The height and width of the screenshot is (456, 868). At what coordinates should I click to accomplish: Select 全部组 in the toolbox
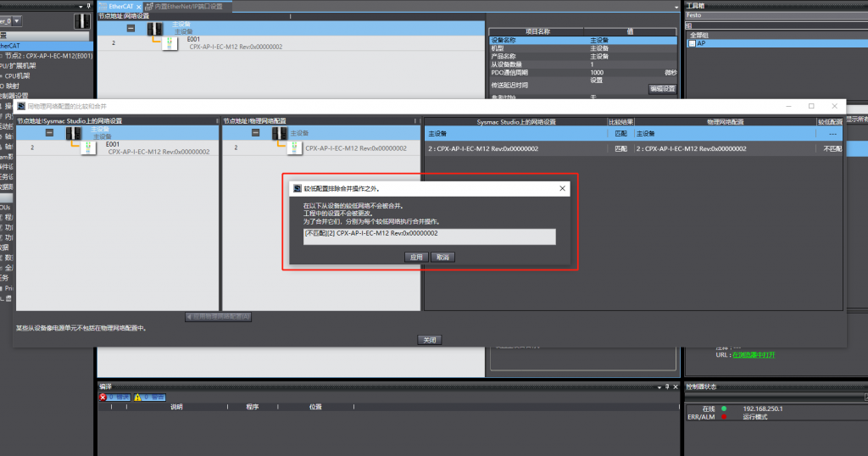[698, 36]
